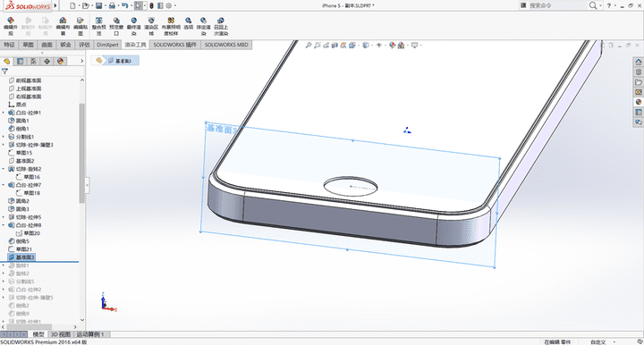This screenshot has height=345, width=644.
Task: Click the feature tree horizontal scrollbar
Action: pos(29,327)
